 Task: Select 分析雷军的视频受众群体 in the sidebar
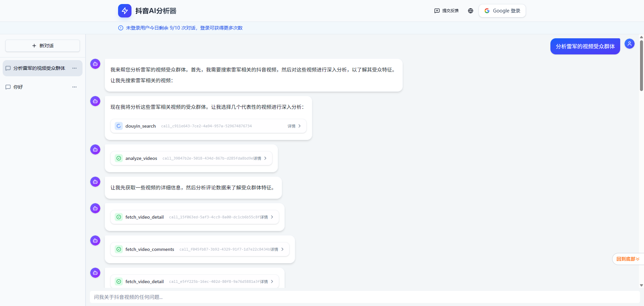click(x=39, y=68)
